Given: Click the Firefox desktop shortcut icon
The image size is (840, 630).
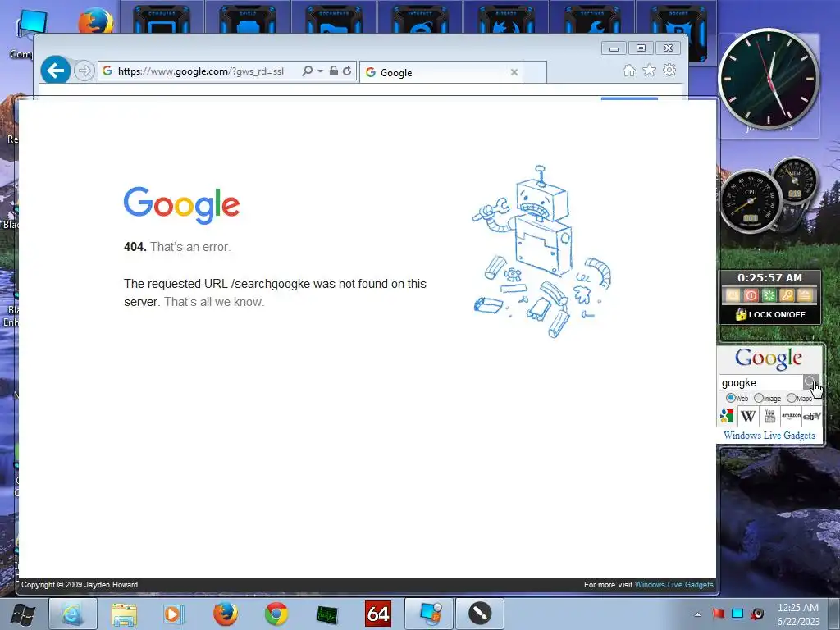Looking at the screenshot, I should [x=95, y=21].
